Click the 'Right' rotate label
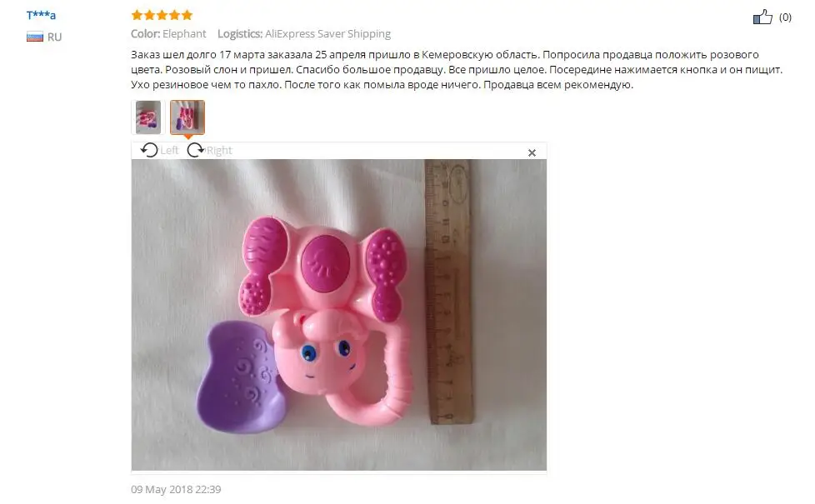815x504 pixels. click(x=219, y=151)
